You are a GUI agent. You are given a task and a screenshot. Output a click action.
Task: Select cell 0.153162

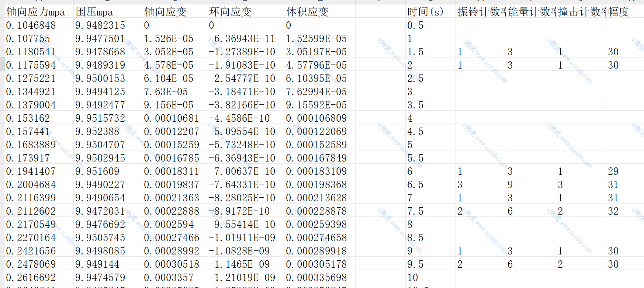point(39,118)
